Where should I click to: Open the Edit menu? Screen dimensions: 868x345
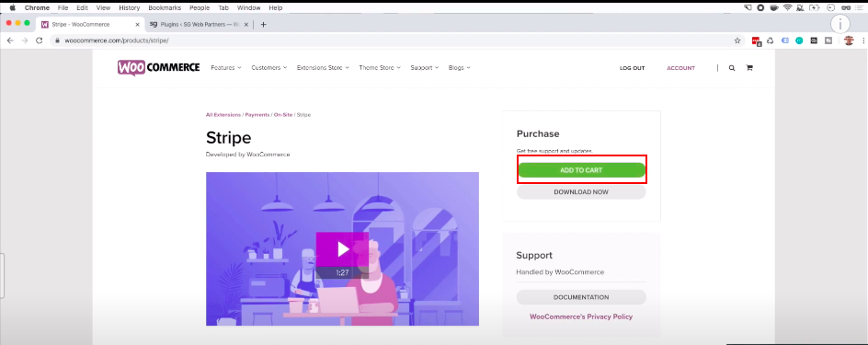click(82, 7)
